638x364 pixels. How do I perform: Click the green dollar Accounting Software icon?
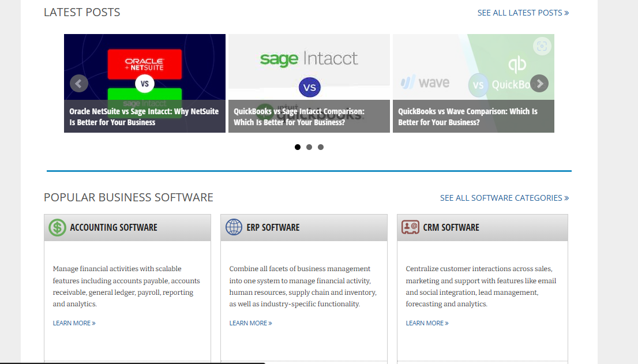(57, 227)
